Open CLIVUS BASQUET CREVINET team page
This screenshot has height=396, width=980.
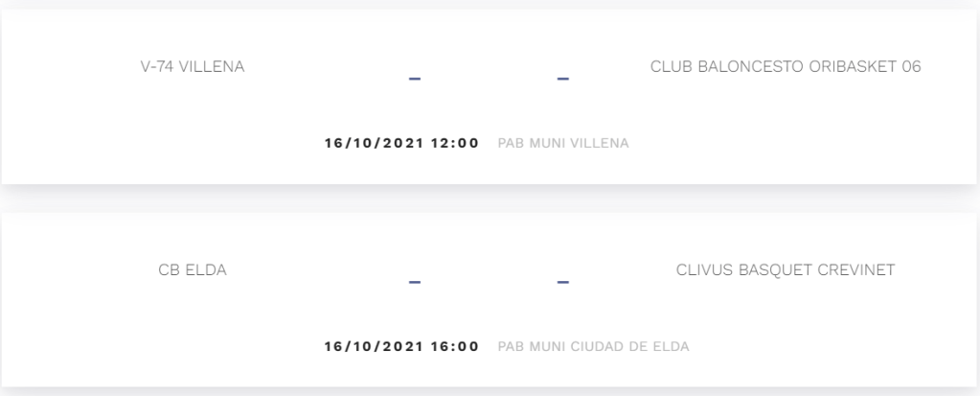pos(786,269)
